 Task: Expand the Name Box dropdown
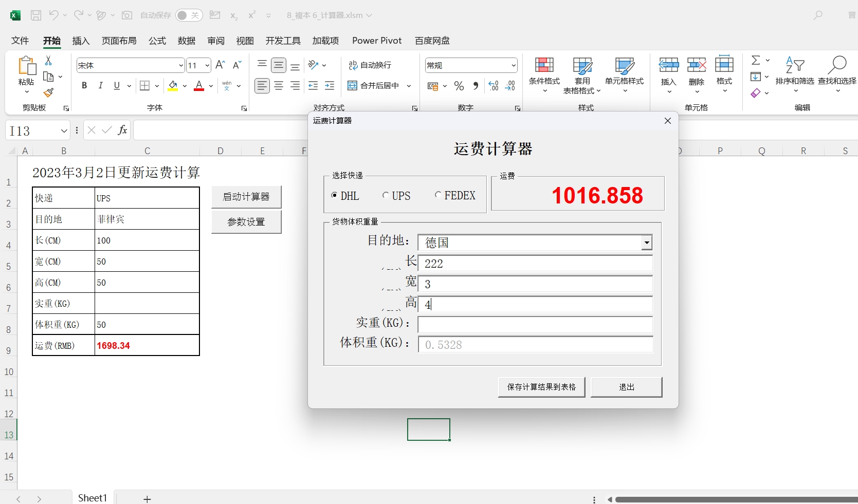pos(64,130)
